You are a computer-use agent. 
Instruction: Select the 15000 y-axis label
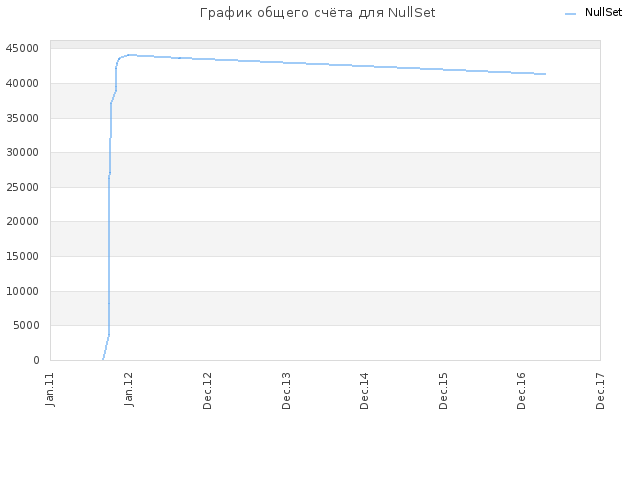click(x=22, y=256)
